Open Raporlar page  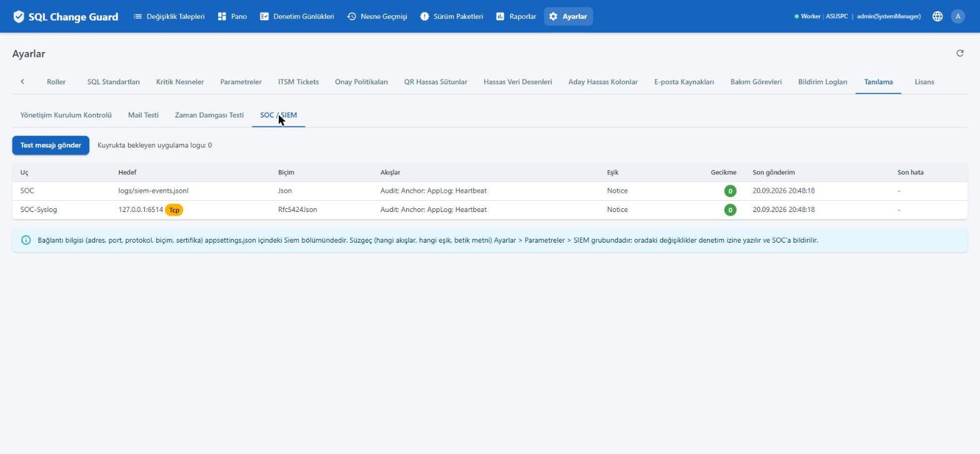pyautogui.click(x=516, y=17)
